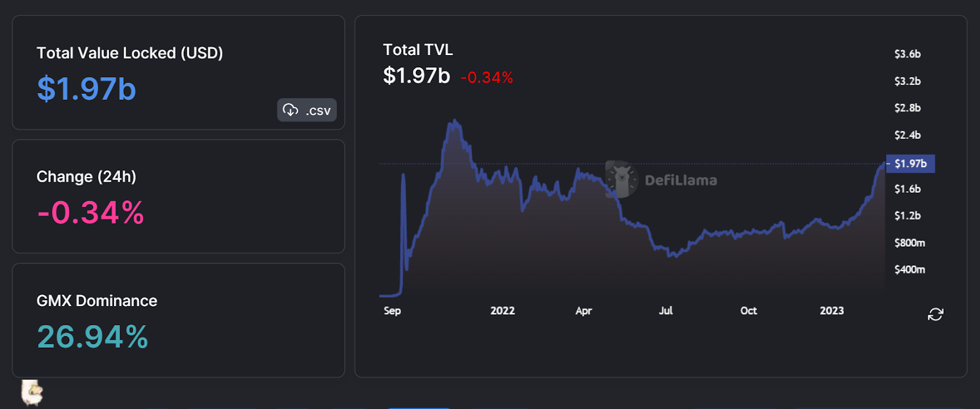
Task: Click the $1.97b current value marker
Action: pos(910,163)
